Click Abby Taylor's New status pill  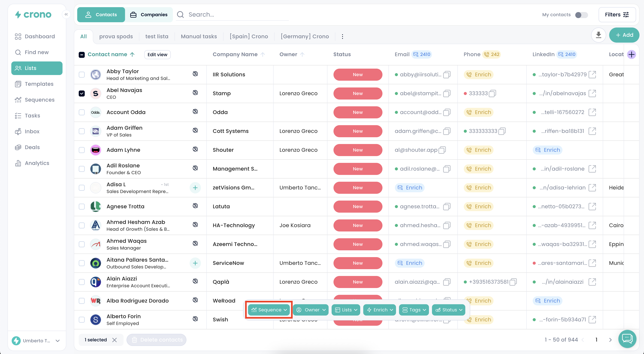[x=358, y=75]
